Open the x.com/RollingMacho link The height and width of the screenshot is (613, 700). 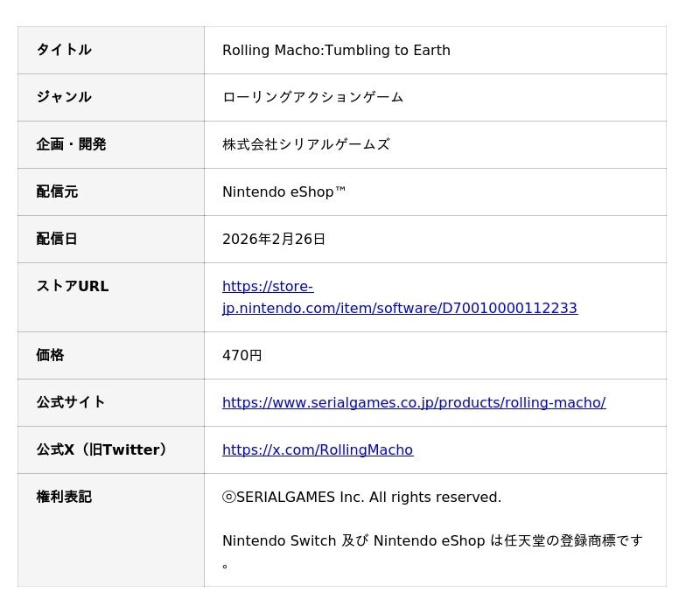pyautogui.click(x=317, y=449)
